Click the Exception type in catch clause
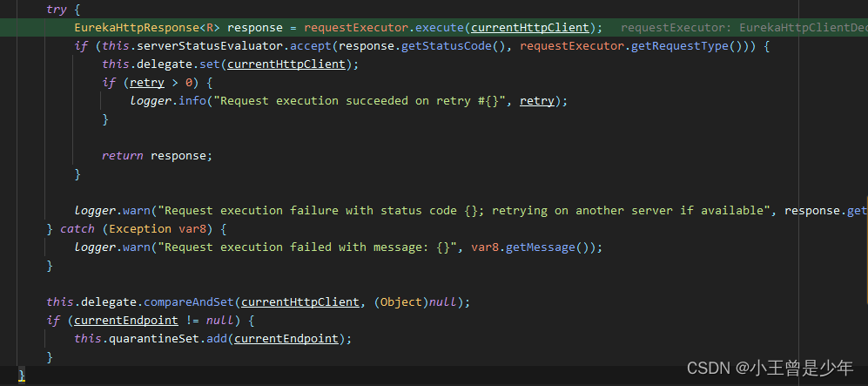This screenshot has width=868, height=386. tap(141, 228)
